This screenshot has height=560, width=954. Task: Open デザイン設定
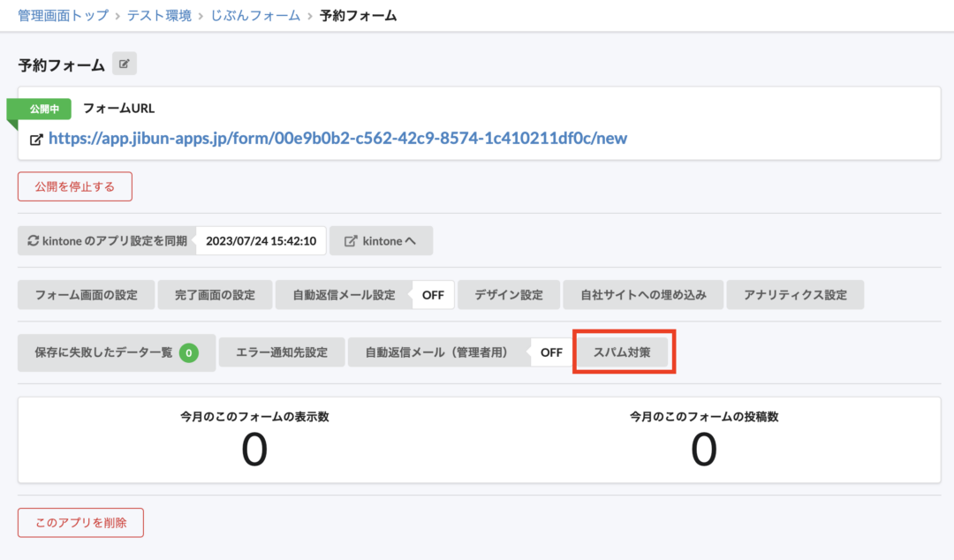(x=509, y=295)
